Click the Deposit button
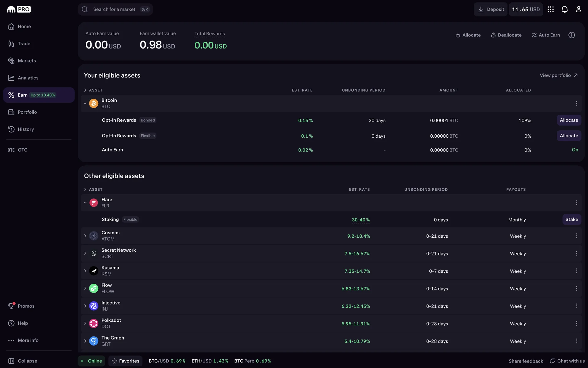This screenshot has height=368, width=588. tap(491, 10)
